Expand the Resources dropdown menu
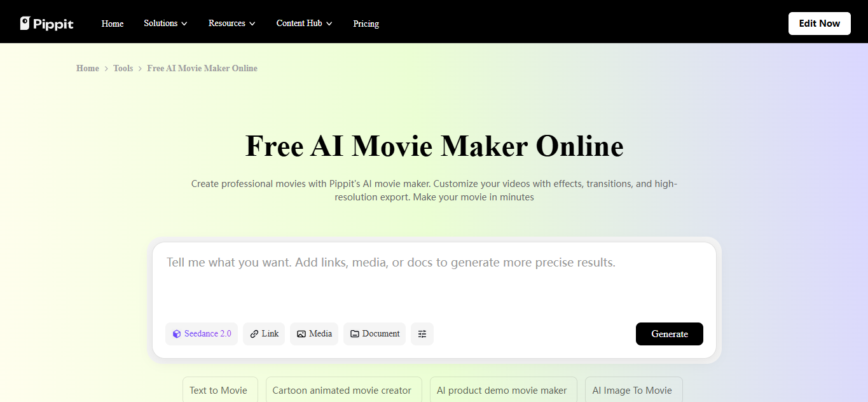868x402 pixels. tap(231, 24)
